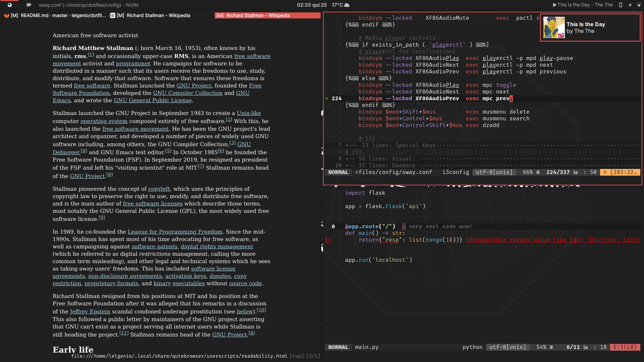The height and width of the screenshot is (362, 644).
Task: Open the 'GNU Compiler Collection' link
Action: (188, 93)
